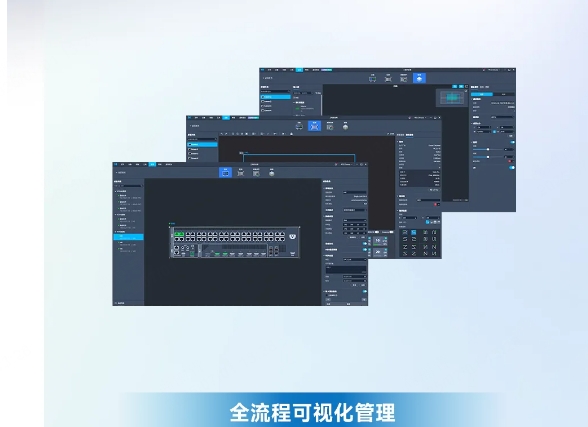Choose the blue-highlighted serpentine wiring pattern icon

[414, 232]
